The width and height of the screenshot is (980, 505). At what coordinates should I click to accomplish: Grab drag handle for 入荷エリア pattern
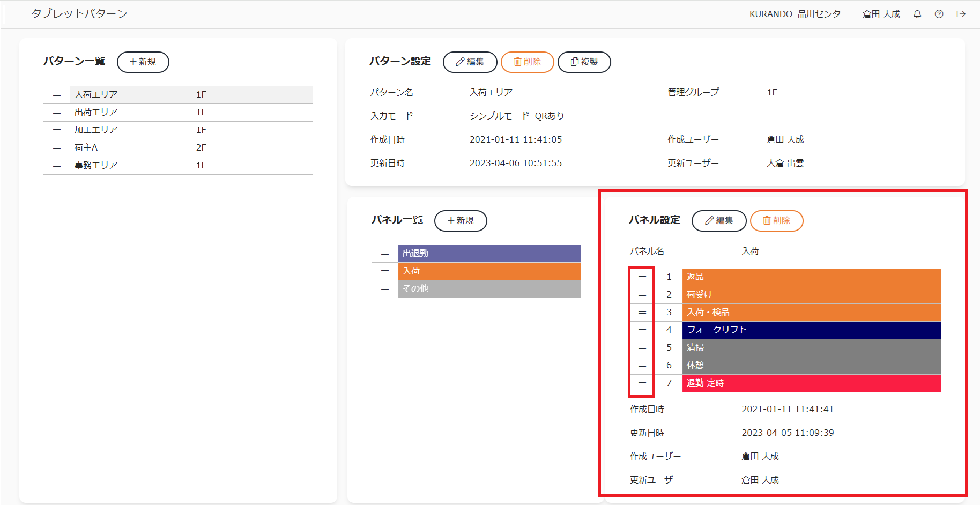click(57, 95)
